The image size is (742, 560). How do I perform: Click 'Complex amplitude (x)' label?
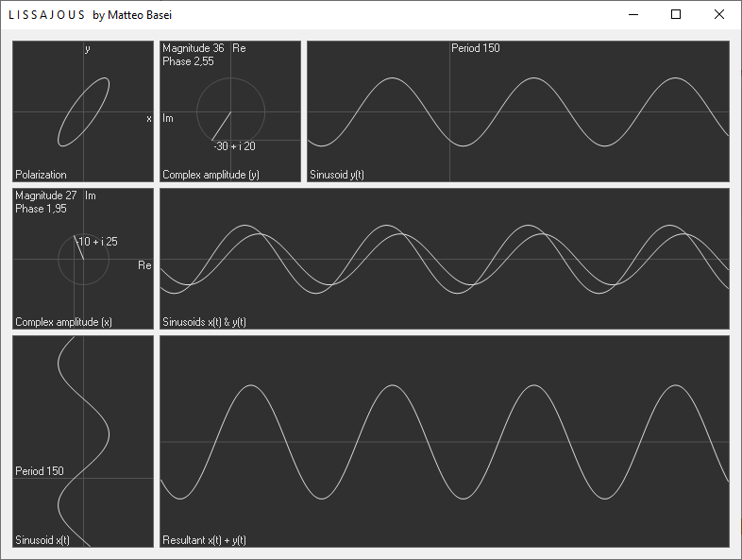(x=63, y=322)
